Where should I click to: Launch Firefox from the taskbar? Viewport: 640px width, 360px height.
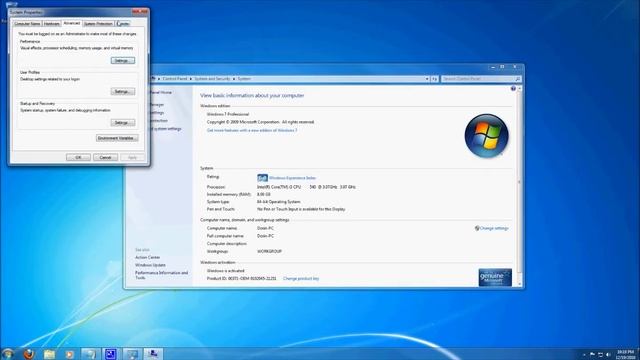[28, 354]
